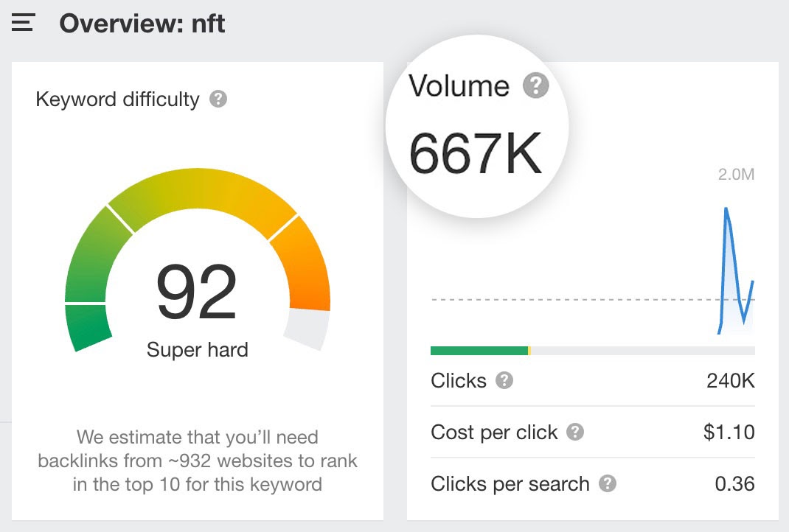Click the Super hard difficulty label
Viewport: 789px width, 532px height.
(x=198, y=349)
